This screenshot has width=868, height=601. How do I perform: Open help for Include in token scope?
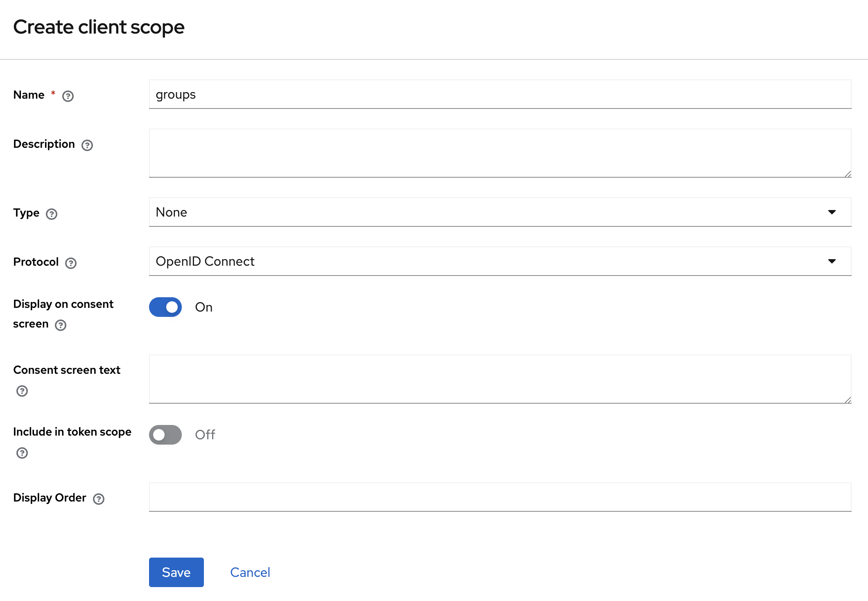pyautogui.click(x=22, y=453)
